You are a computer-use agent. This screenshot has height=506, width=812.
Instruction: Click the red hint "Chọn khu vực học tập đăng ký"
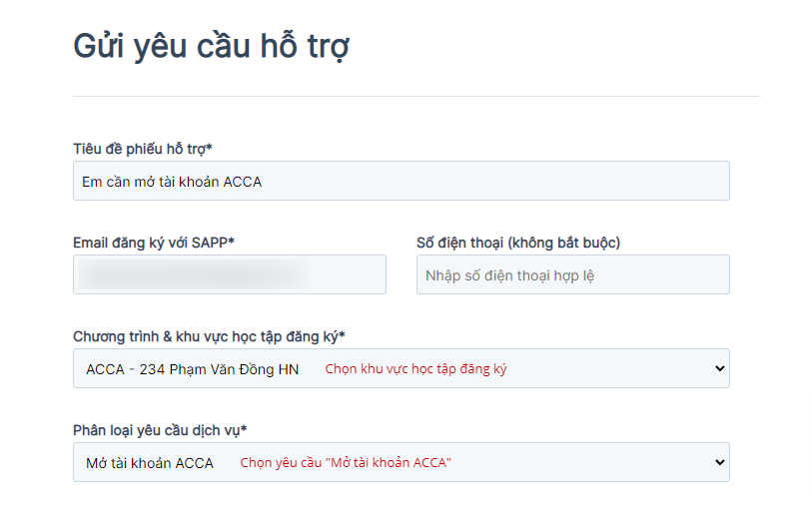tap(415, 369)
